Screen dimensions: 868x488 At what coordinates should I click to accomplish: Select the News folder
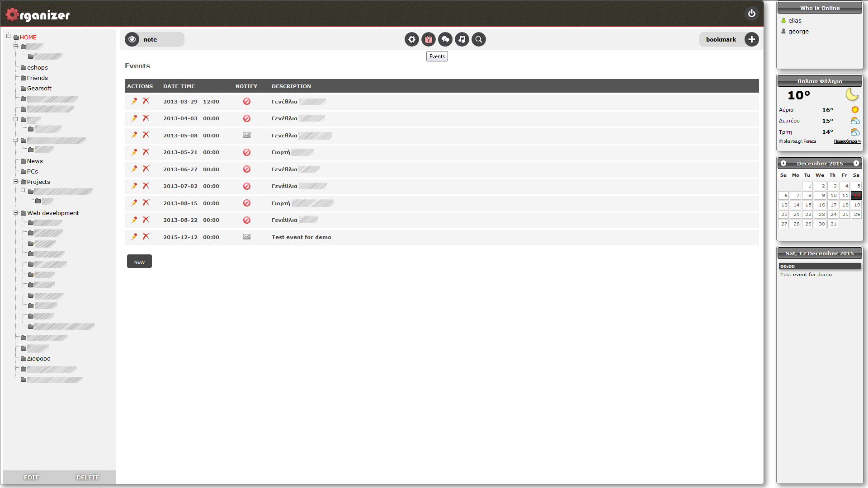pos(35,161)
